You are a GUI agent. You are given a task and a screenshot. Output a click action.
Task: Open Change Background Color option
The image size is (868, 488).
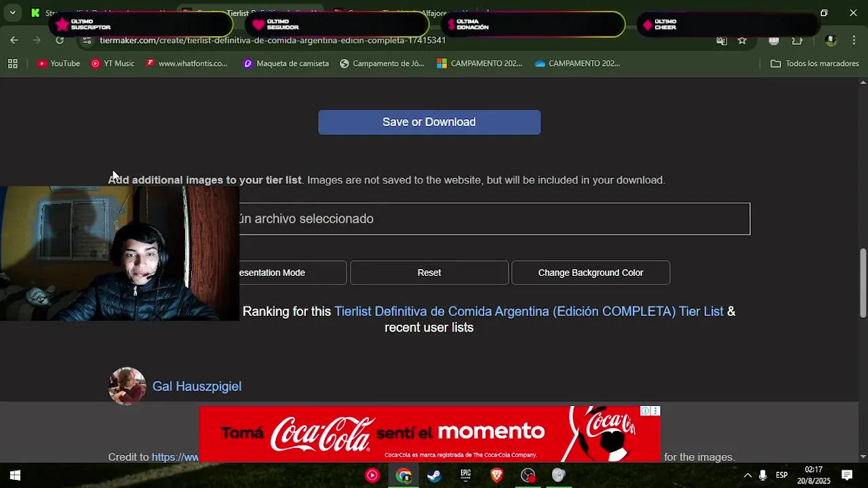coord(591,272)
